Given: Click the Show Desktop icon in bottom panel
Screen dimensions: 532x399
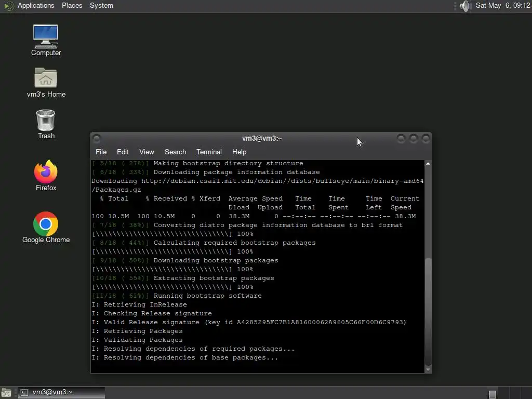Looking at the screenshot, I should (x=6, y=393).
